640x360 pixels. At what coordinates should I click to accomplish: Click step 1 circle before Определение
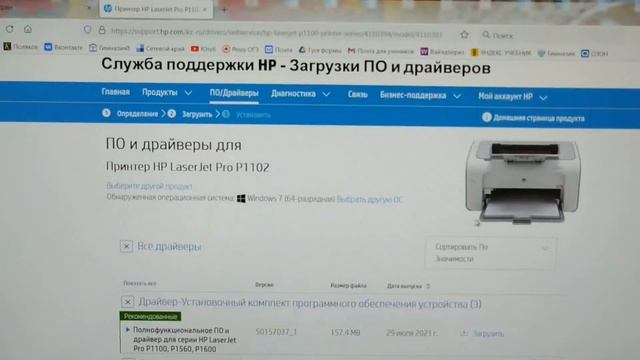tap(106, 113)
